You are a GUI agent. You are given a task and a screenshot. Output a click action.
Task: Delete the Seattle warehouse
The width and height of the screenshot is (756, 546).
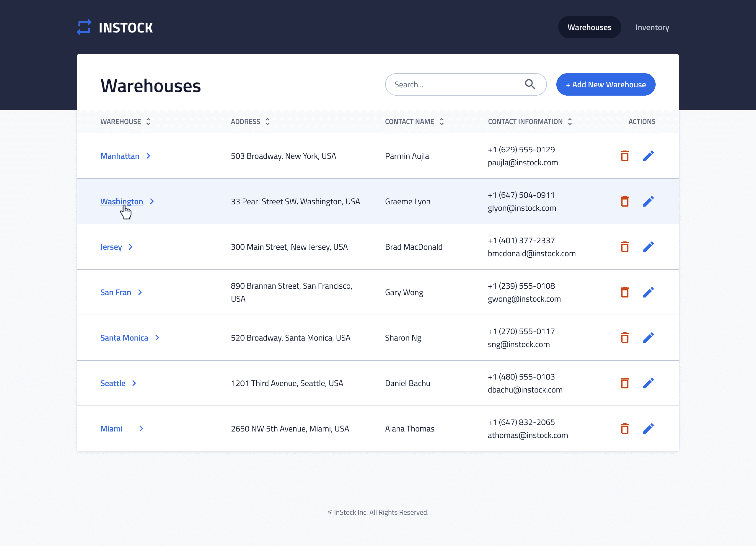tap(625, 383)
